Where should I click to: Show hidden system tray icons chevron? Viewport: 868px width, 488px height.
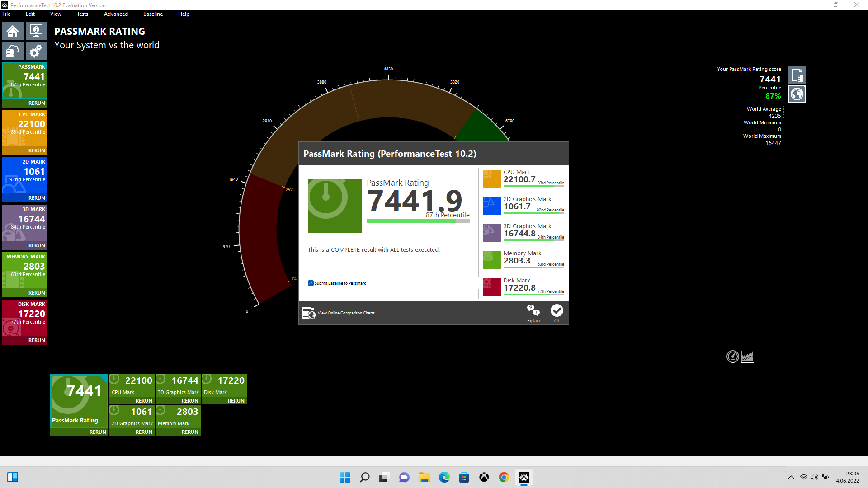(791, 477)
